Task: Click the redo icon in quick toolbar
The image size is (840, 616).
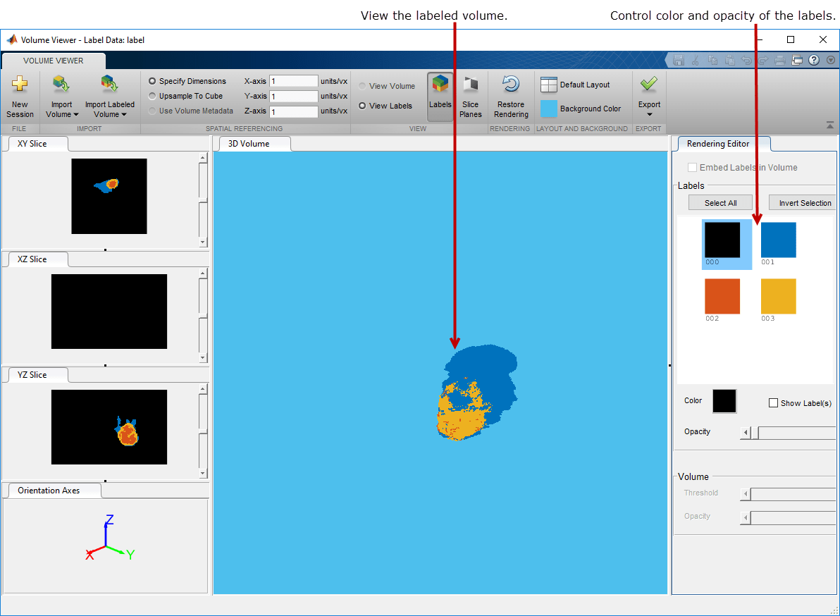Action: tap(763, 60)
